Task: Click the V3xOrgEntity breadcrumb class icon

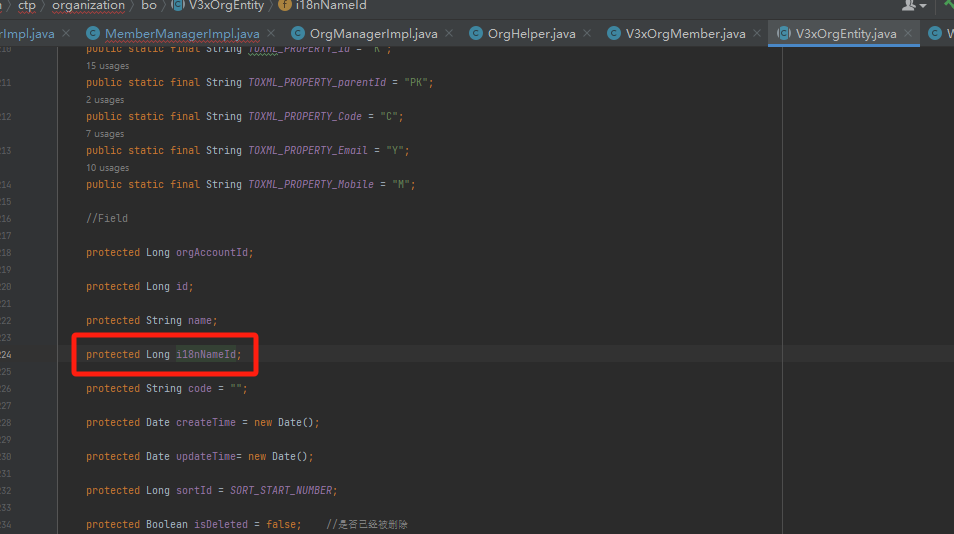Action: tap(178, 5)
